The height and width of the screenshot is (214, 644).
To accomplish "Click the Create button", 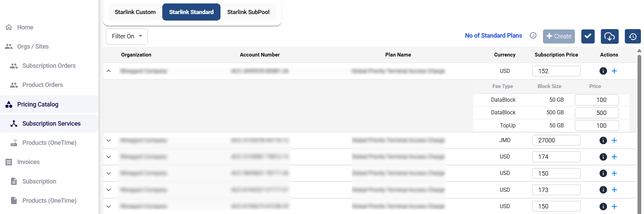I will tap(559, 36).
